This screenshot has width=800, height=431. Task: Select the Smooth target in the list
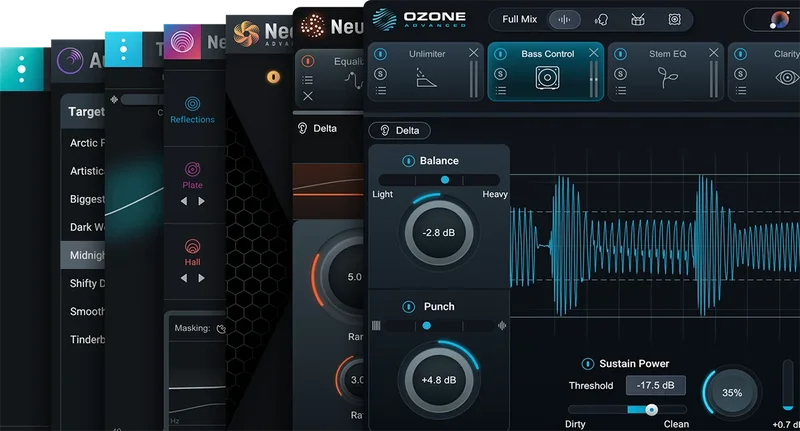click(83, 311)
